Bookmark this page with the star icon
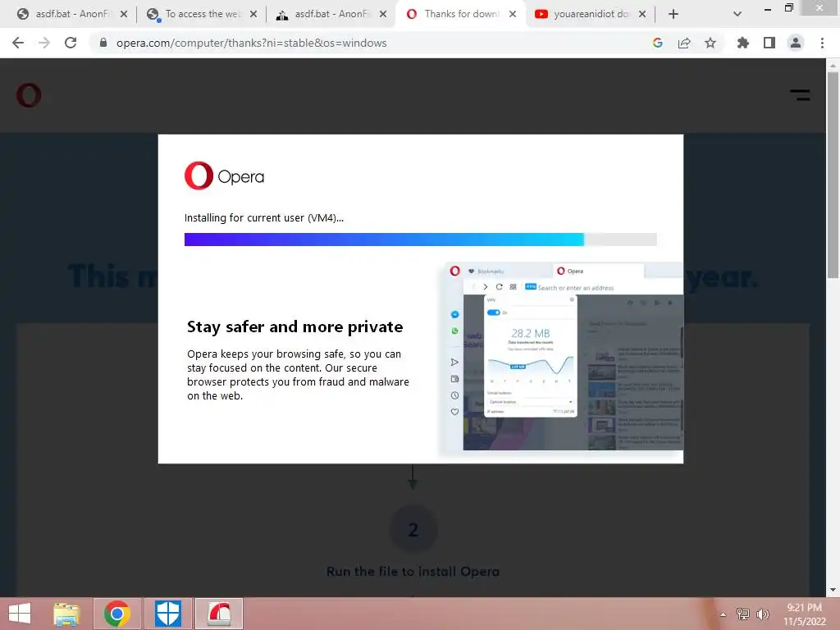Viewport: 840px width, 630px height. pyautogui.click(x=710, y=43)
